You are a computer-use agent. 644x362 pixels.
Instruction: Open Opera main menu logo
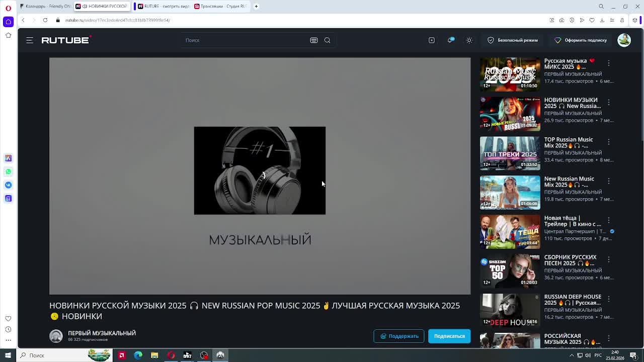click(8, 8)
